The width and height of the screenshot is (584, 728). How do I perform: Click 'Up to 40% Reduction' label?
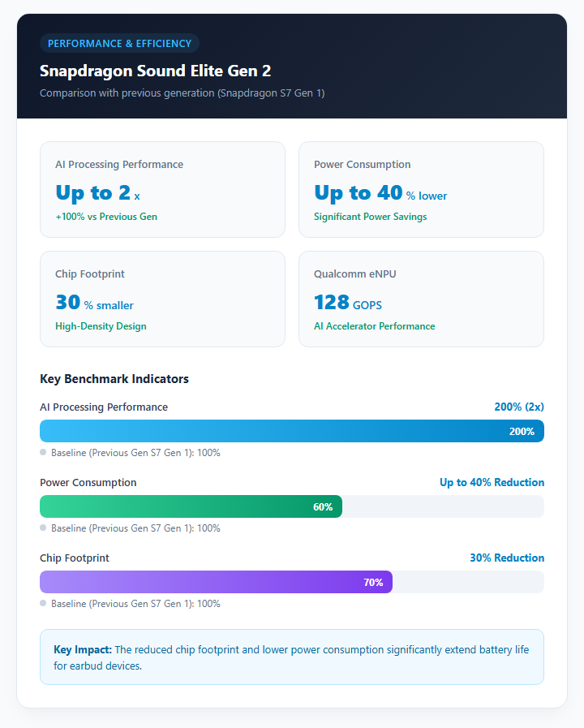pyautogui.click(x=492, y=482)
